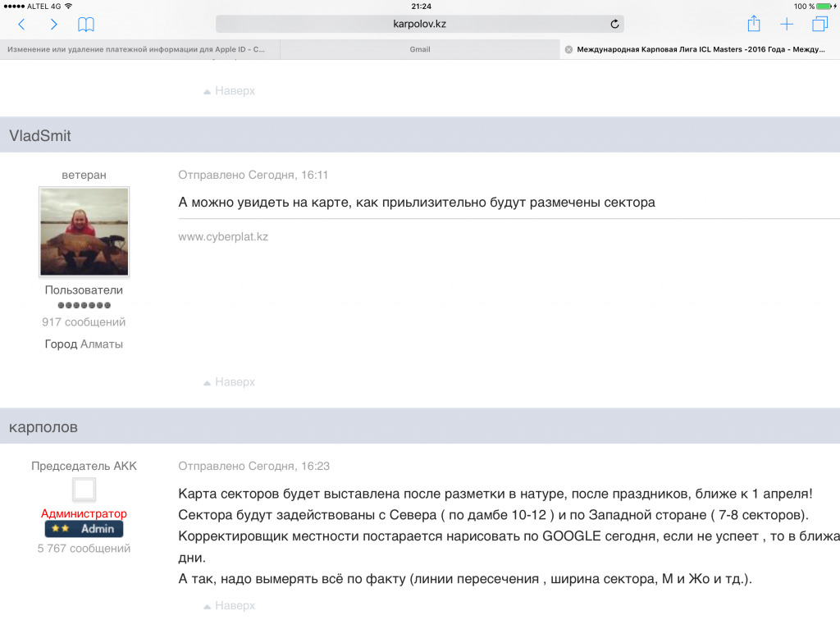Viewport: 840px width, 629px height.
Task: Tap Наверх below VladSmit's post
Action: [230, 382]
